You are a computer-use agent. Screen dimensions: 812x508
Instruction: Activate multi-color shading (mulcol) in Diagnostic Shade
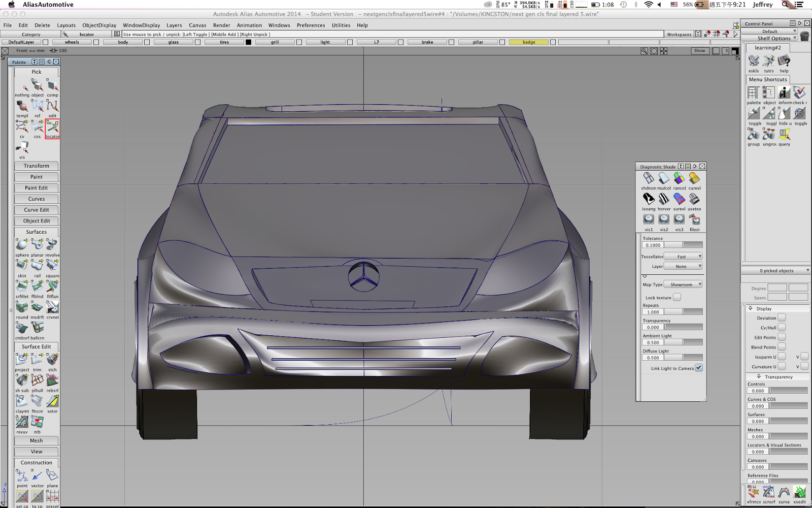tap(663, 179)
